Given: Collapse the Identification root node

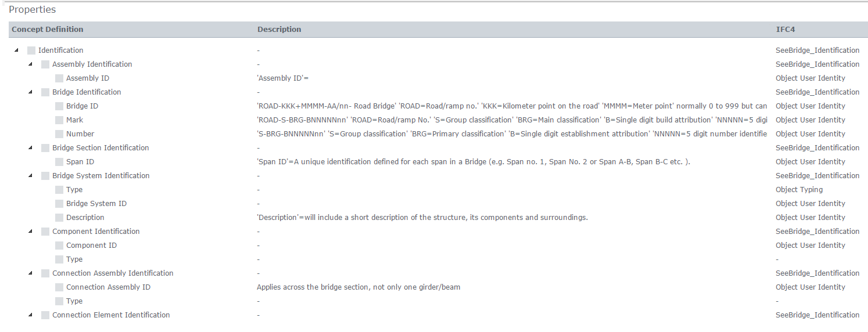Looking at the screenshot, I should tap(16, 50).
